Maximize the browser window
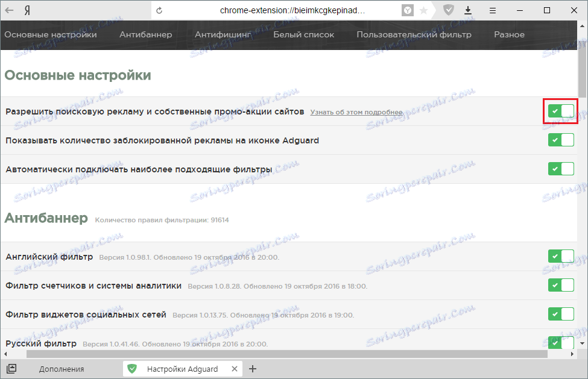 click(547, 10)
